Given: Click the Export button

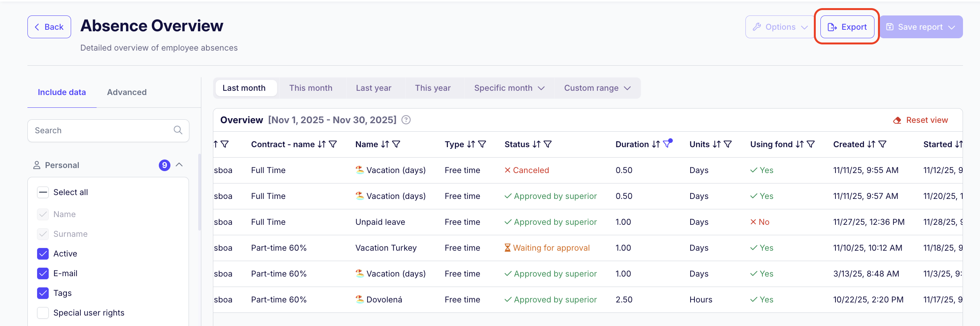Looking at the screenshot, I should (847, 27).
